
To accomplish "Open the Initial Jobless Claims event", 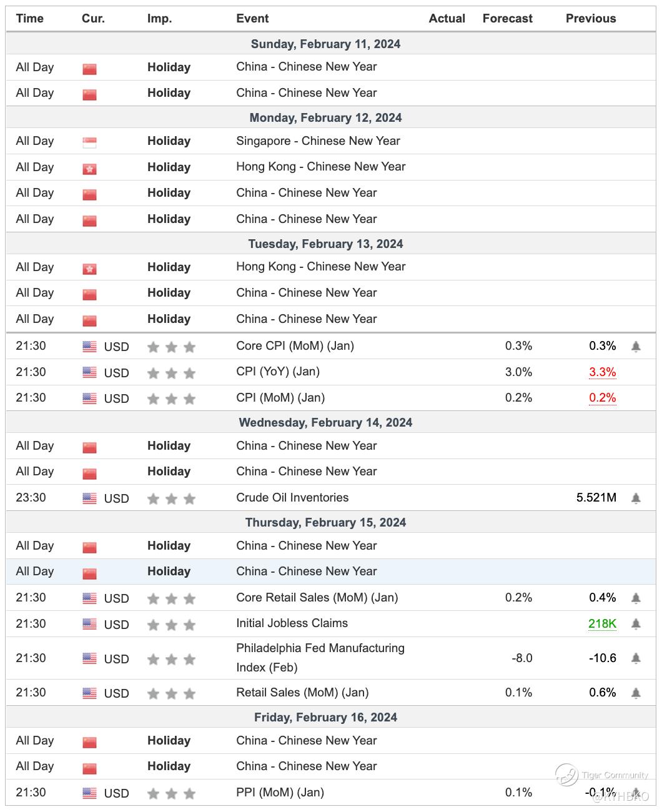I will [292, 623].
